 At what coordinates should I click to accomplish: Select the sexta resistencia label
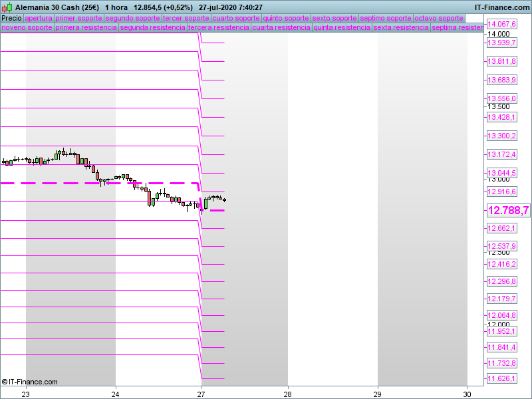pyautogui.click(x=400, y=28)
